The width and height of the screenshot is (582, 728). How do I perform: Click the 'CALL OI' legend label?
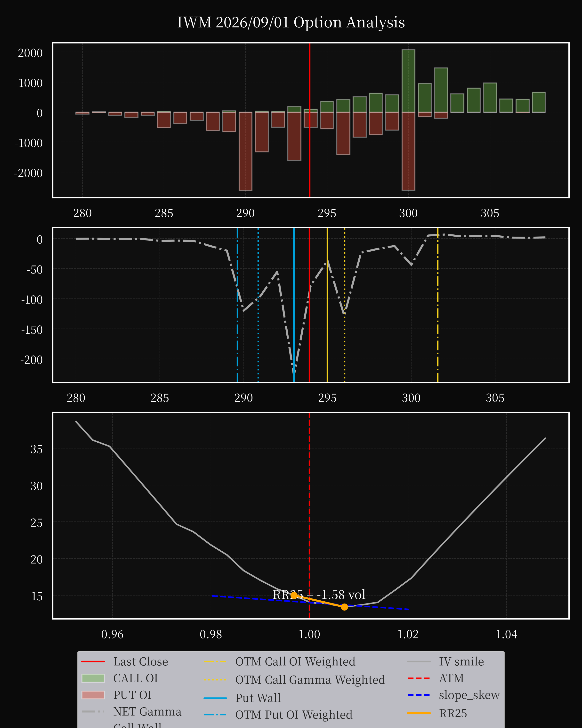[x=135, y=678]
